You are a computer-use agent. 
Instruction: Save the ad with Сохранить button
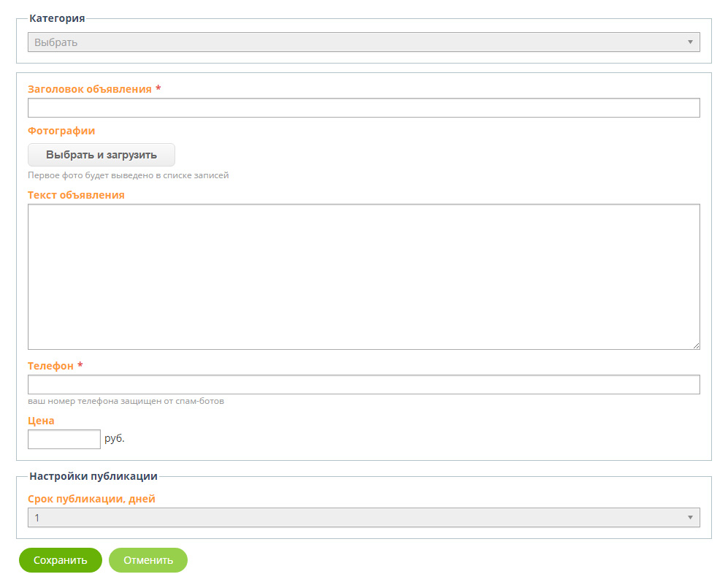(61, 560)
